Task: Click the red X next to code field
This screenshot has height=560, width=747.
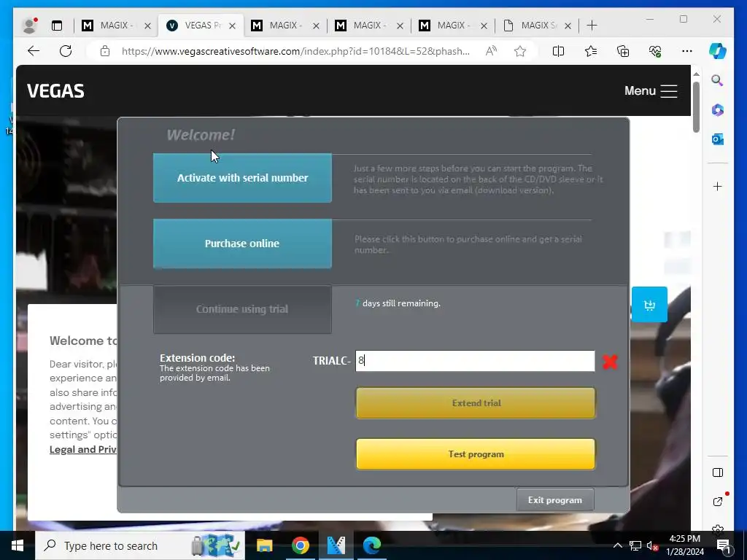Action: pyautogui.click(x=610, y=362)
